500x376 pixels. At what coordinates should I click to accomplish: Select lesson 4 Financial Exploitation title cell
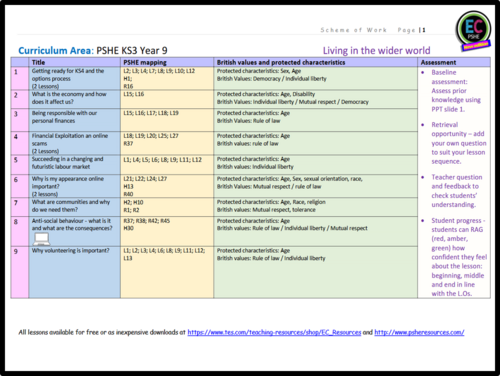74,143
